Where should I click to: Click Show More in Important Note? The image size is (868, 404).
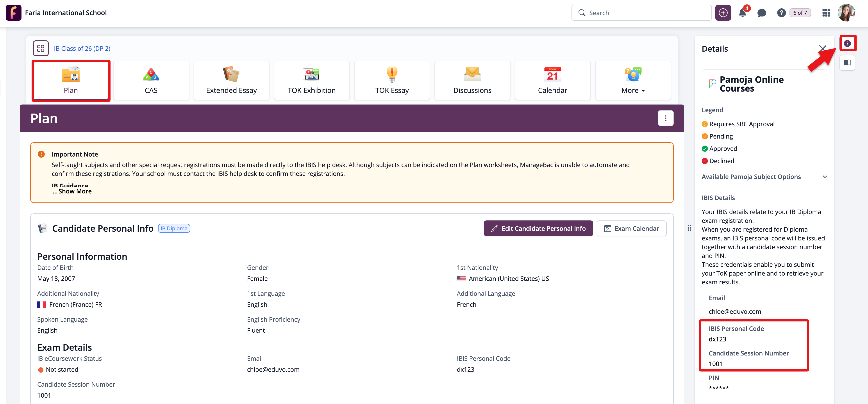tap(75, 191)
